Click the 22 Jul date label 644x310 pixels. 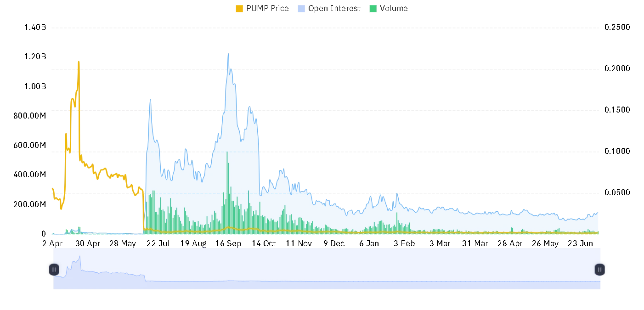tap(158, 243)
